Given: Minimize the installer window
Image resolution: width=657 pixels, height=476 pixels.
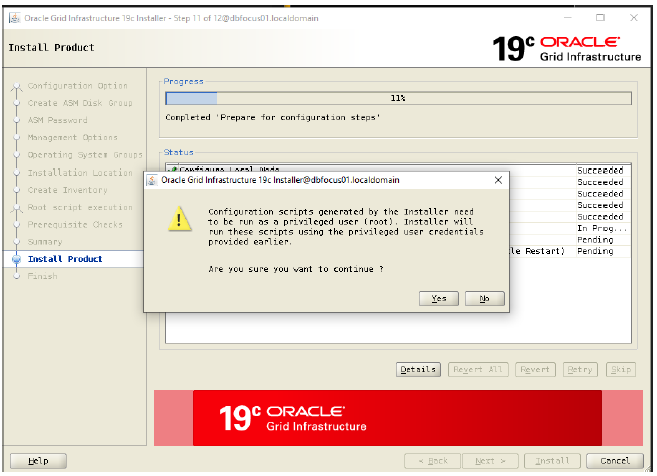Looking at the screenshot, I should click(x=567, y=18).
